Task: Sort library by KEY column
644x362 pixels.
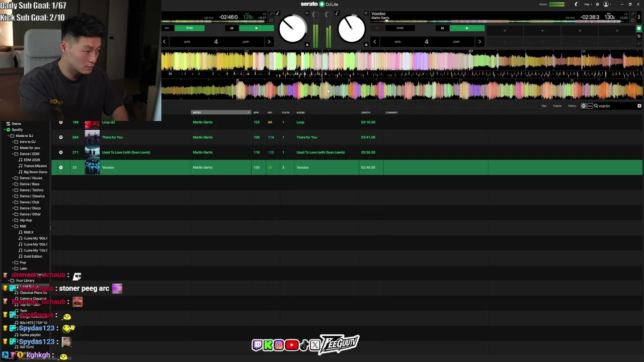Action: click(x=270, y=113)
